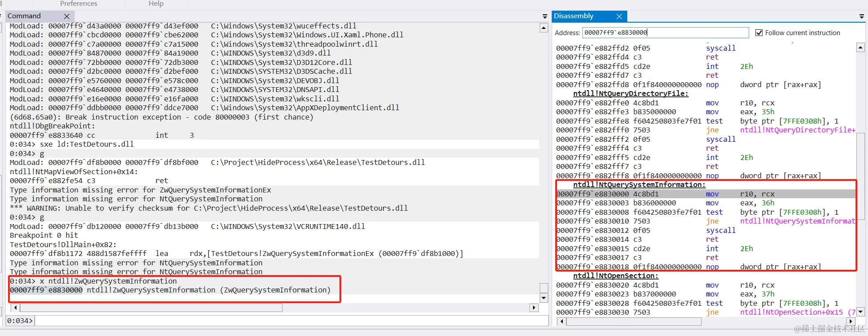868x336 pixels.
Task: Click the 'sxe ld:TestDetours.dll' command line
Action: 72,144
